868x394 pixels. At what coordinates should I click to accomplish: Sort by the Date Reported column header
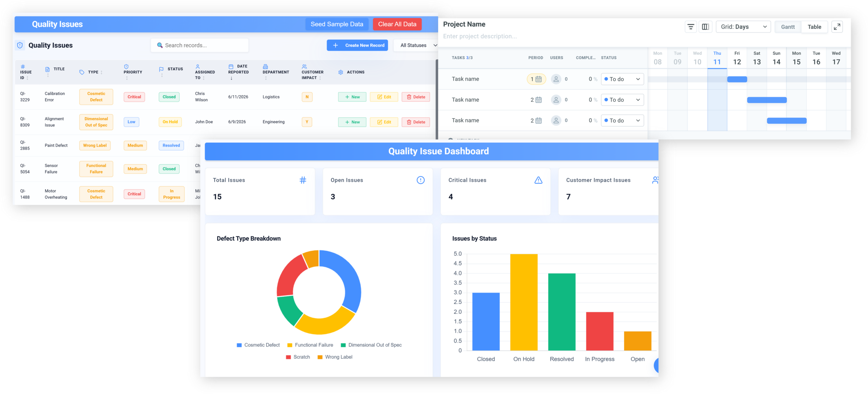pos(238,72)
